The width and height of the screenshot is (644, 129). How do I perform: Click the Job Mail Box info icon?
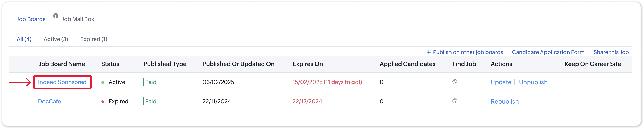point(56,16)
